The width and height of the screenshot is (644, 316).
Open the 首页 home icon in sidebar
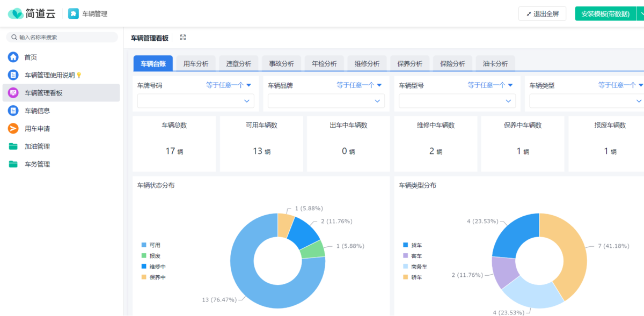pyautogui.click(x=12, y=57)
